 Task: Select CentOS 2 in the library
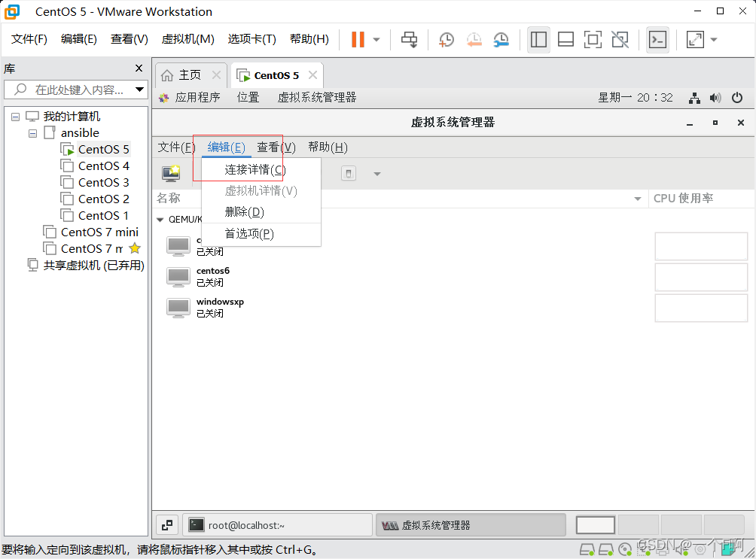(104, 199)
